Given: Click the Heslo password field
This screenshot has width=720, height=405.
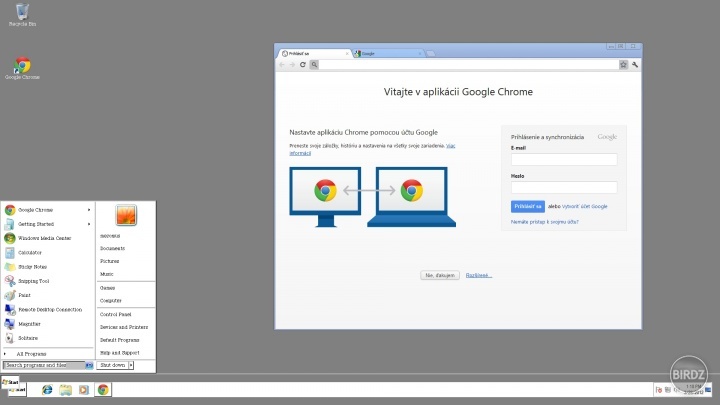Looking at the screenshot, I should (564, 187).
